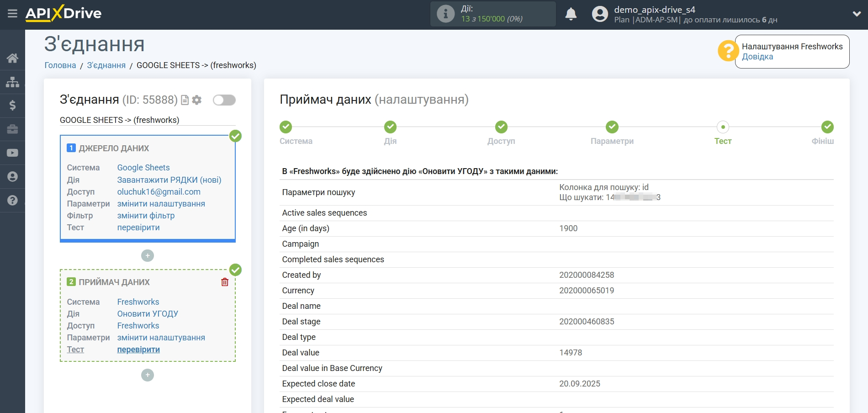Click the copy document icon next to the connection ID
This screenshot has height=413, width=868.
pos(185,100)
